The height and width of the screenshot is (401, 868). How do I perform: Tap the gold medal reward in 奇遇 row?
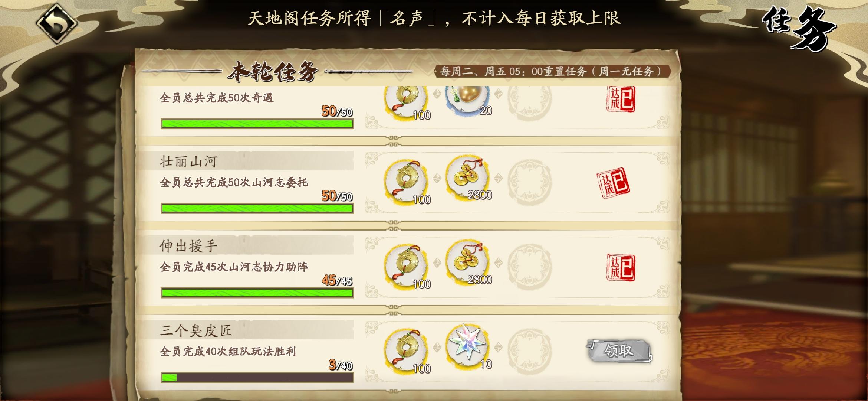[x=406, y=103]
